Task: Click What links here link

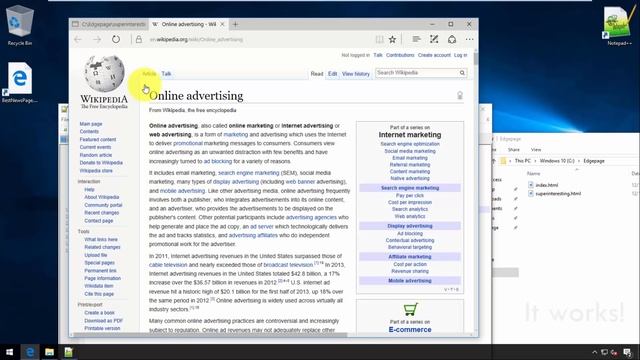Action: point(101,239)
